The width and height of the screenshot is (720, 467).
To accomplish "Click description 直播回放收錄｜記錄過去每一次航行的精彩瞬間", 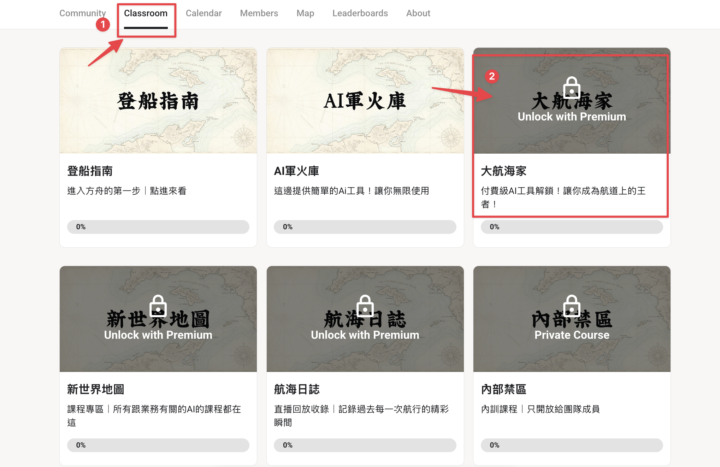I will pos(361,416).
